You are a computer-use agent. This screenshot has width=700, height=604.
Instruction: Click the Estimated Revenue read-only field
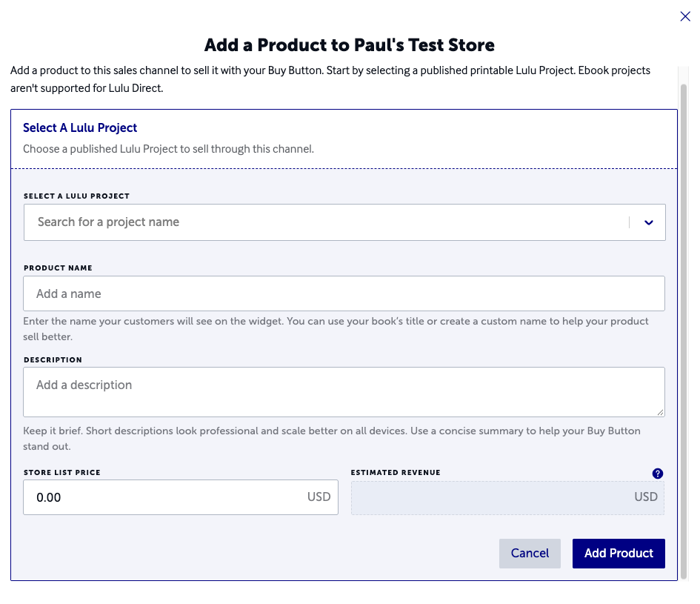tap(507, 498)
